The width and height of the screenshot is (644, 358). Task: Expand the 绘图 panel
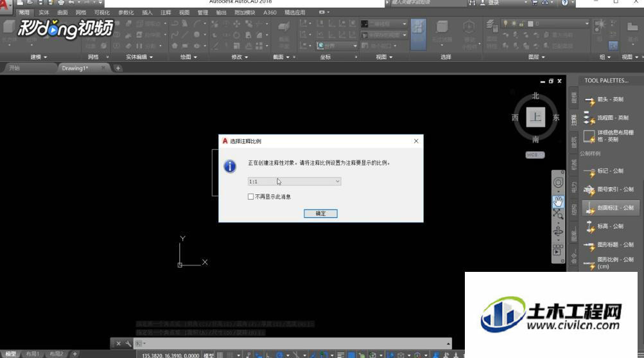coord(189,57)
